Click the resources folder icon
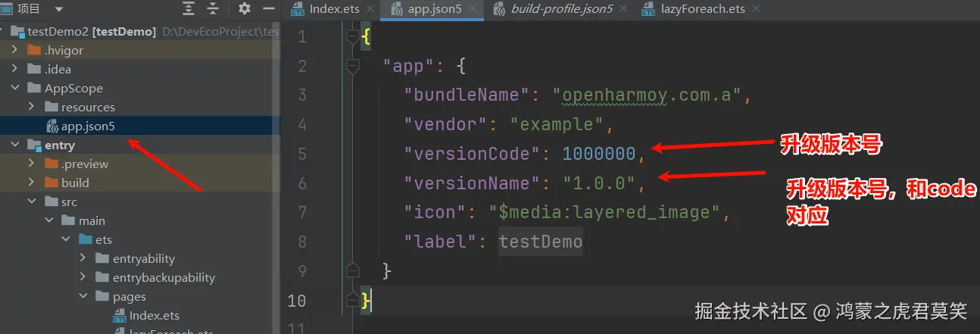980x334 pixels. (x=51, y=108)
